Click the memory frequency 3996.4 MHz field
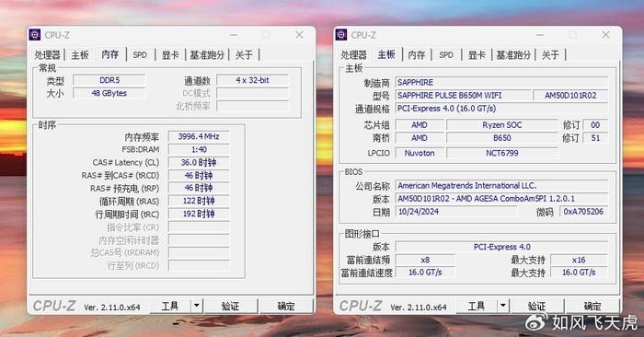The image size is (644, 337). [x=199, y=136]
